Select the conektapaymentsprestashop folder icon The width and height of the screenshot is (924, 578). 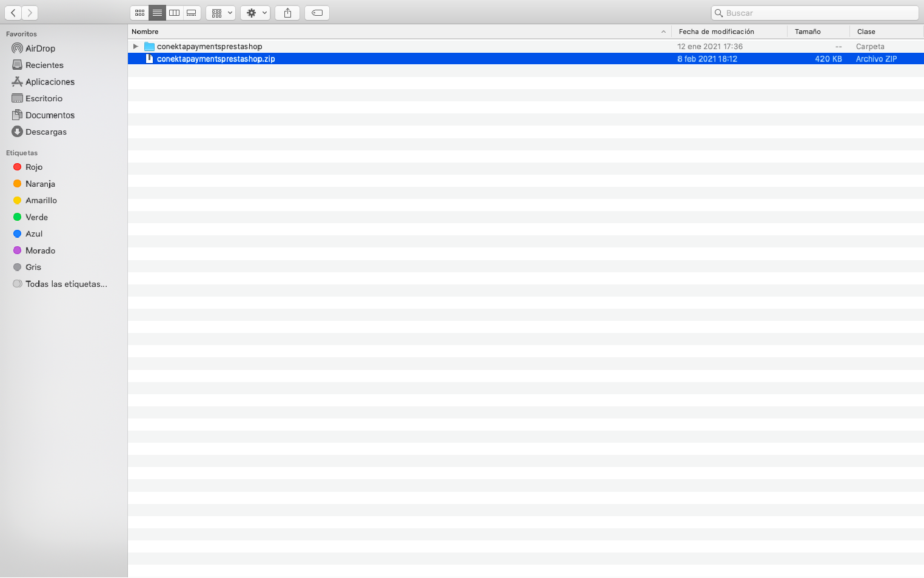click(149, 46)
